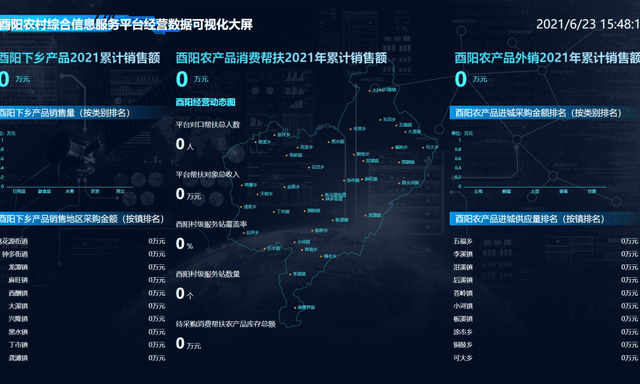The image size is (640, 384).
Task: Click the 上海 label on right chart axis
Action: pos(478,191)
